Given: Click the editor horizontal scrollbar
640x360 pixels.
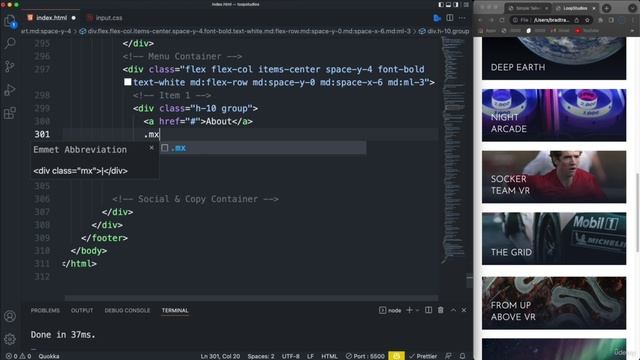Looking at the screenshot, I should 251,298.
